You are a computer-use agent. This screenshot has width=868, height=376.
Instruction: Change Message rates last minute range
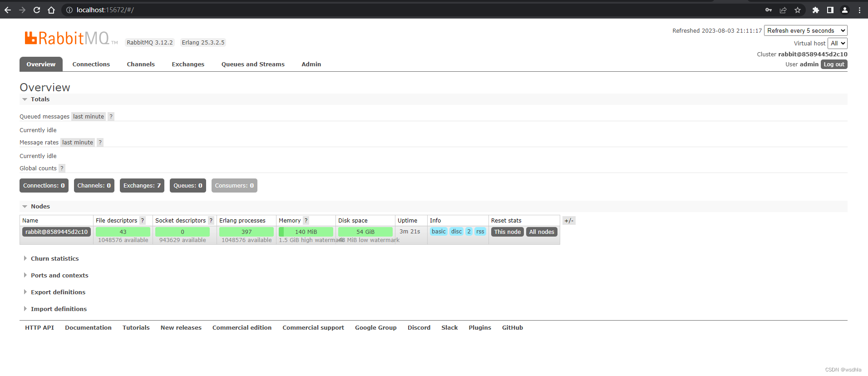[78, 143]
